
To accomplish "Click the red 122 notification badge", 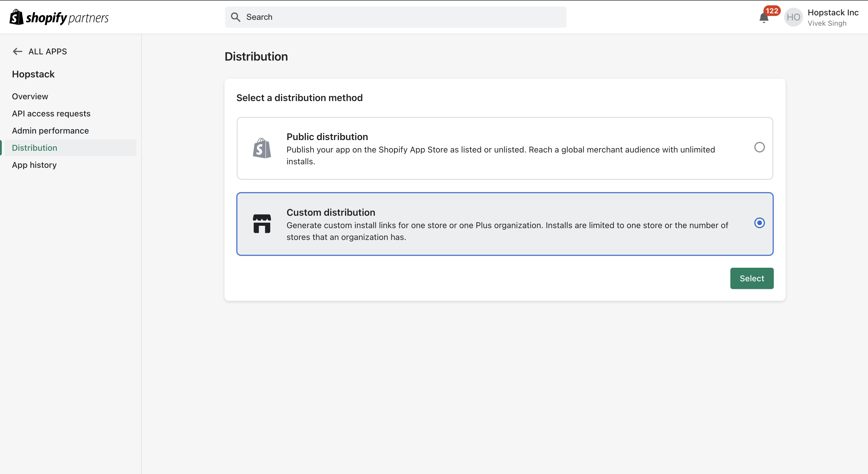I will coord(772,11).
